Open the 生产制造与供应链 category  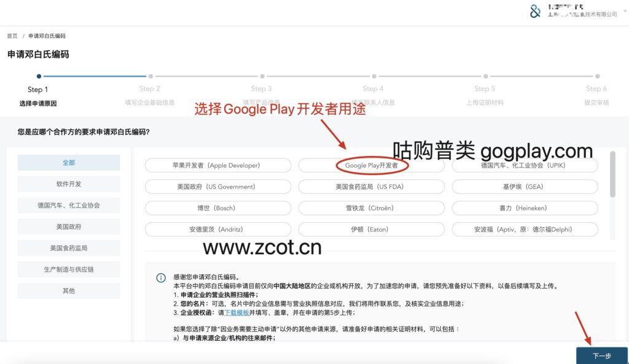(68, 269)
